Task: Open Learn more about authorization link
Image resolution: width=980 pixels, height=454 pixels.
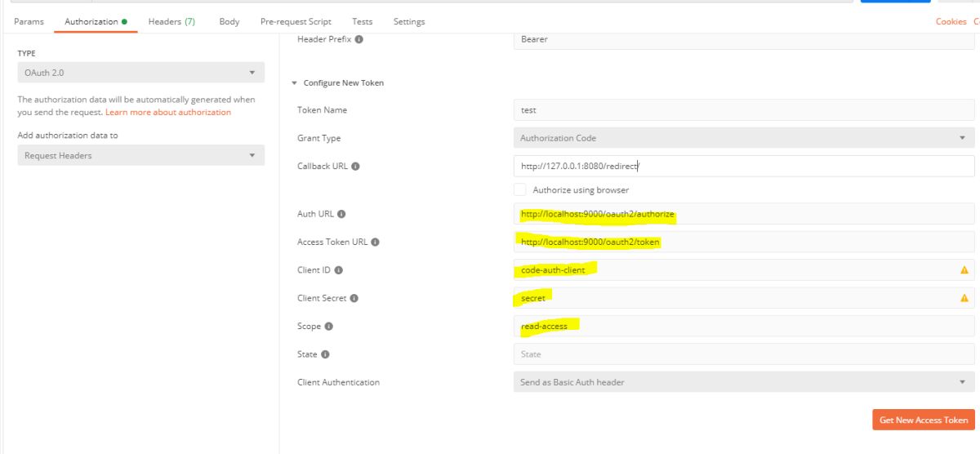Action: (x=168, y=112)
